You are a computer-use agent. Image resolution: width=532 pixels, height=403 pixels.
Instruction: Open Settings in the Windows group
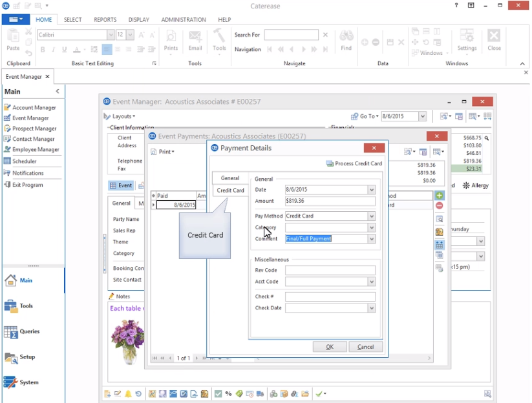(467, 39)
